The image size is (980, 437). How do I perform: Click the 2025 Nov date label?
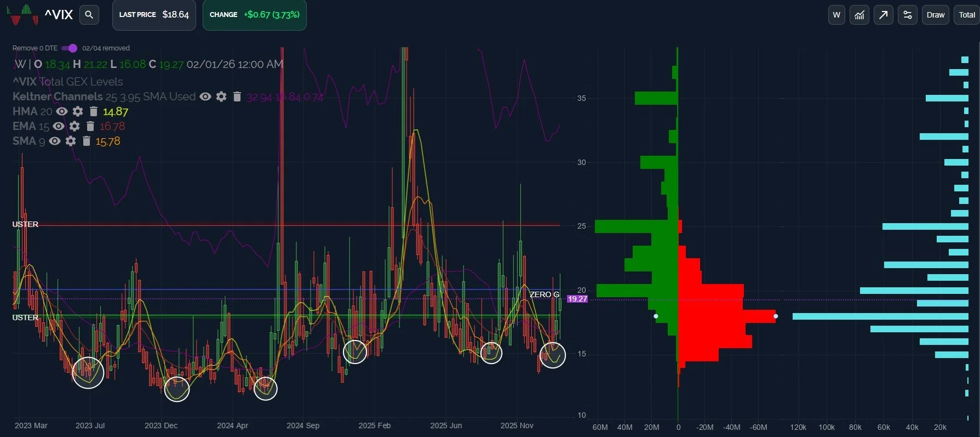coord(517,425)
